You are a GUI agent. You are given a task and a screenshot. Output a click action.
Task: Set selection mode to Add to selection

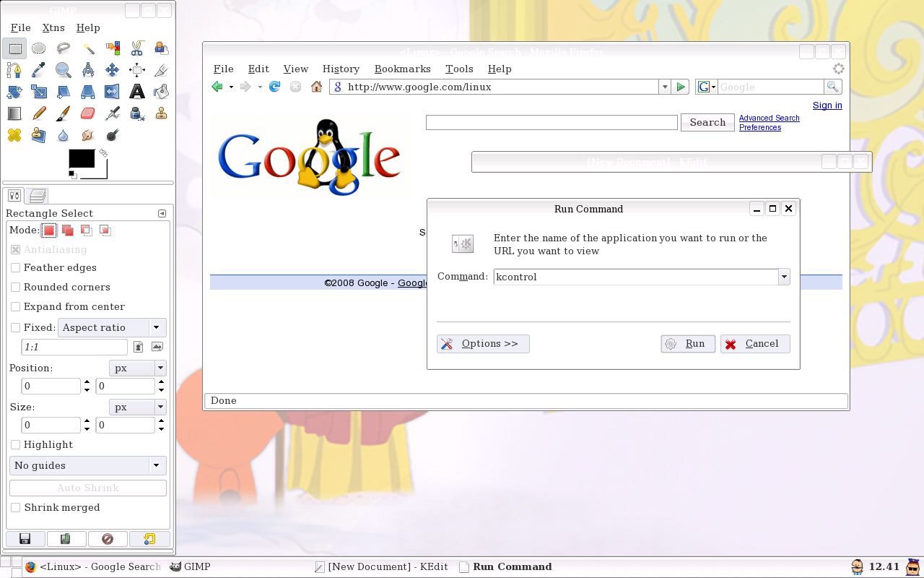[68, 230]
